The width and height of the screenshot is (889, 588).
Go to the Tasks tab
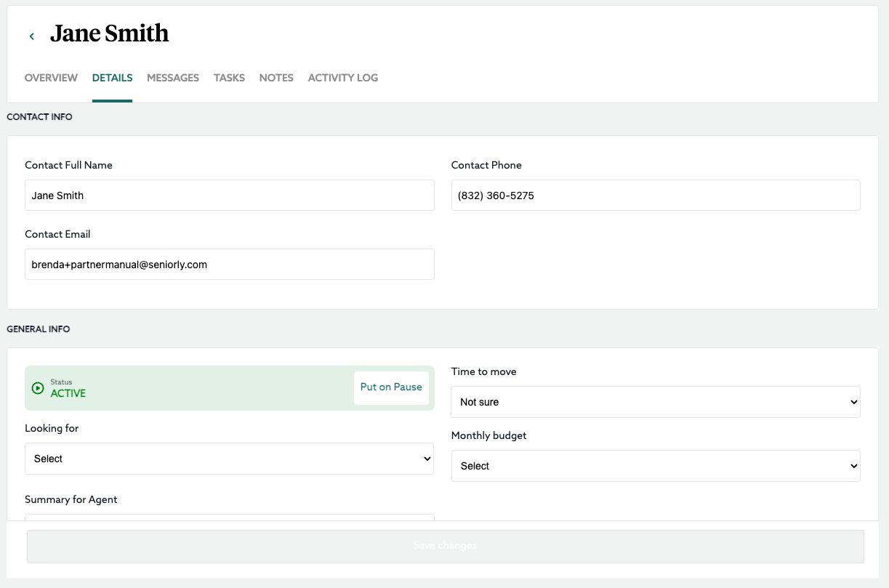tap(229, 78)
